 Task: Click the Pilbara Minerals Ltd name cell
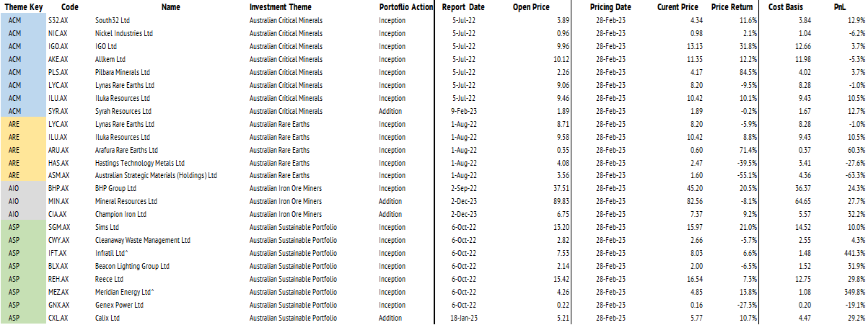pyautogui.click(x=122, y=72)
